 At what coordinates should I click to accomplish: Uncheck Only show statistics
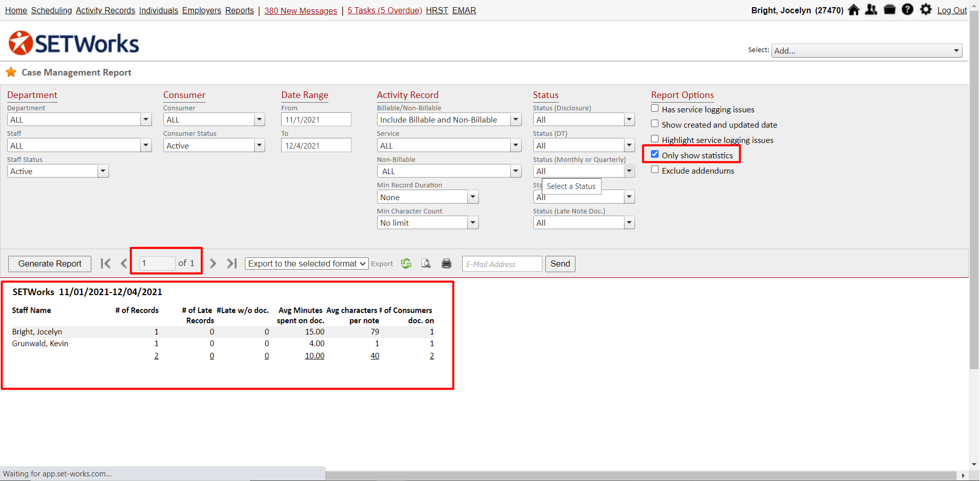(655, 154)
